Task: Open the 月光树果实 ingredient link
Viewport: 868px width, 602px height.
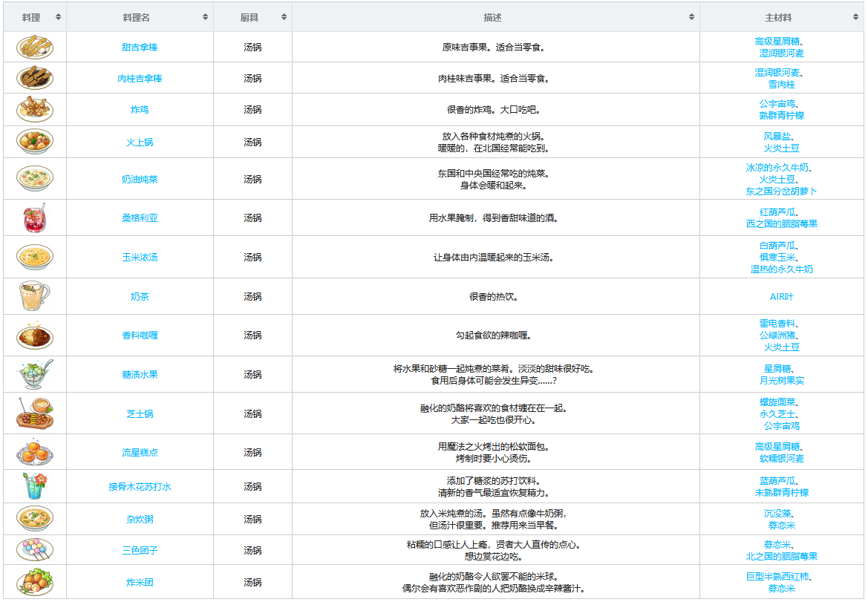Action: pyautogui.click(x=781, y=380)
